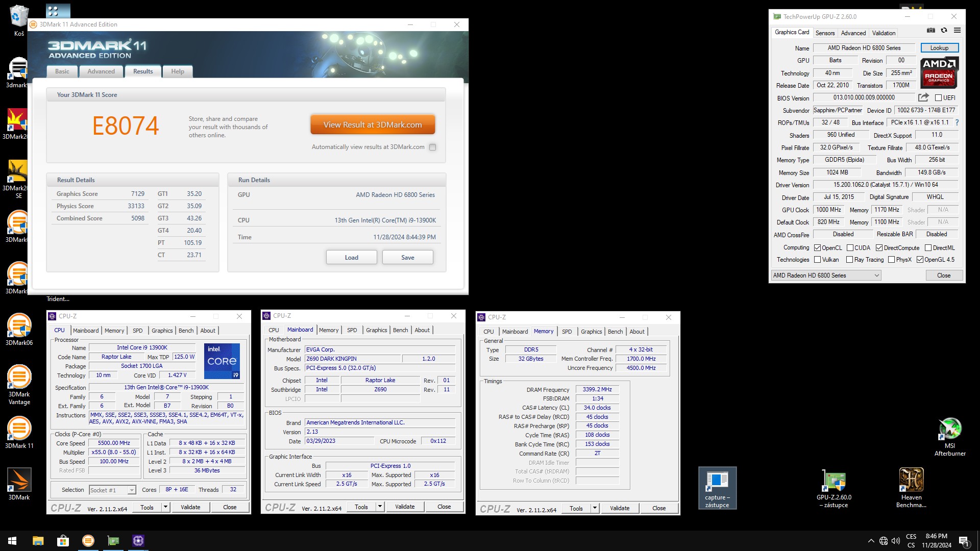The width and height of the screenshot is (980, 551).
Task: Switch to 3DMark 11 taskbar icon
Action: (88, 541)
